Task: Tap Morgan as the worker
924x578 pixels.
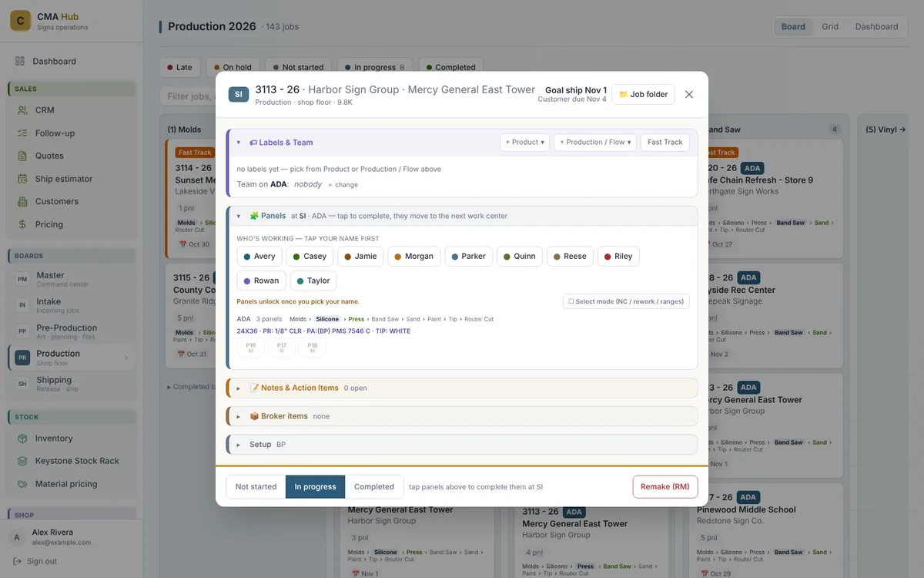Action: 414,257
